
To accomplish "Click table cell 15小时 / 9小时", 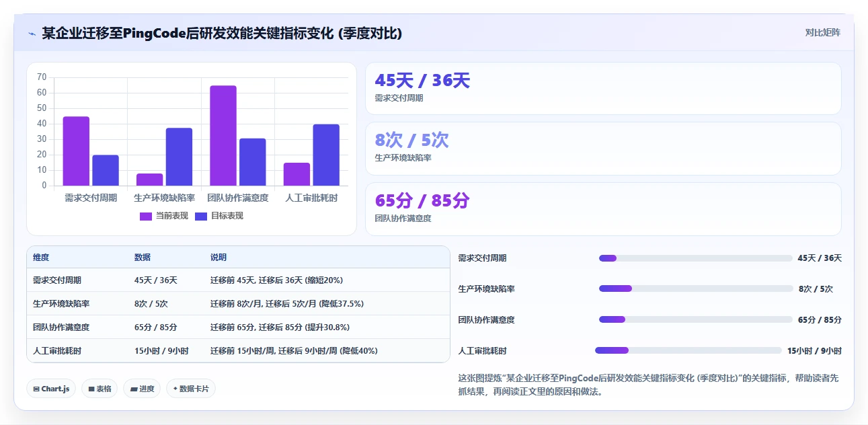I will [161, 350].
